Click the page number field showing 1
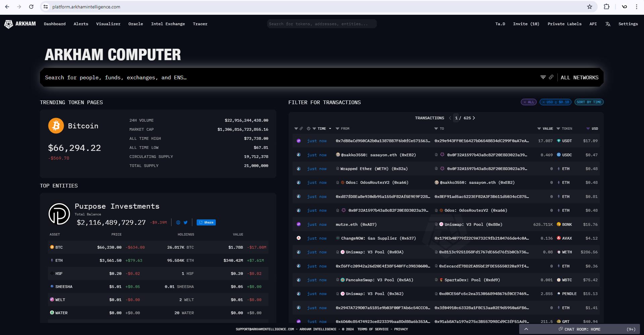 point(456,118)
